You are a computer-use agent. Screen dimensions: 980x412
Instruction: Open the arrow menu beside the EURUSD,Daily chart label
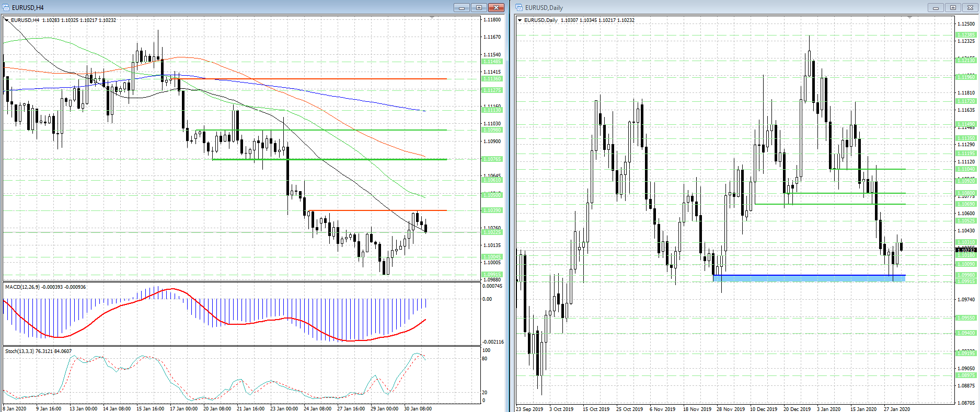(520, 20)
